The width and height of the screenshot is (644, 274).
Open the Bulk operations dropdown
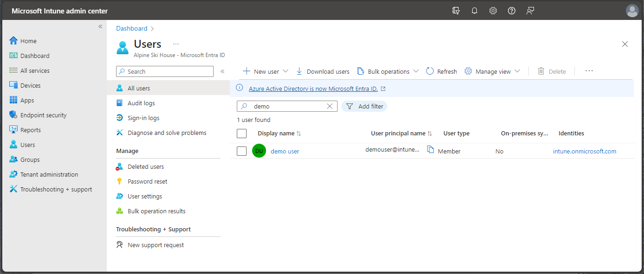(416, 71)
